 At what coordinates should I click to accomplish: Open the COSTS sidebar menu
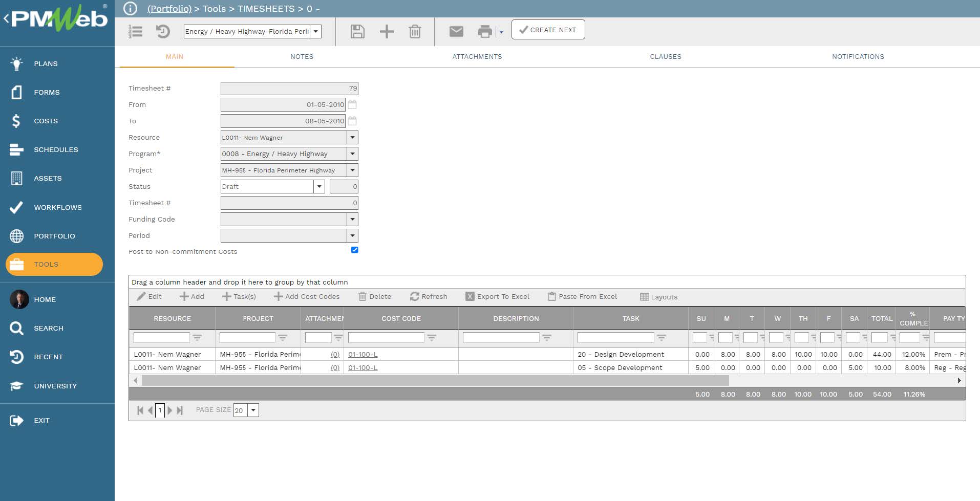[x=46, y=121]
